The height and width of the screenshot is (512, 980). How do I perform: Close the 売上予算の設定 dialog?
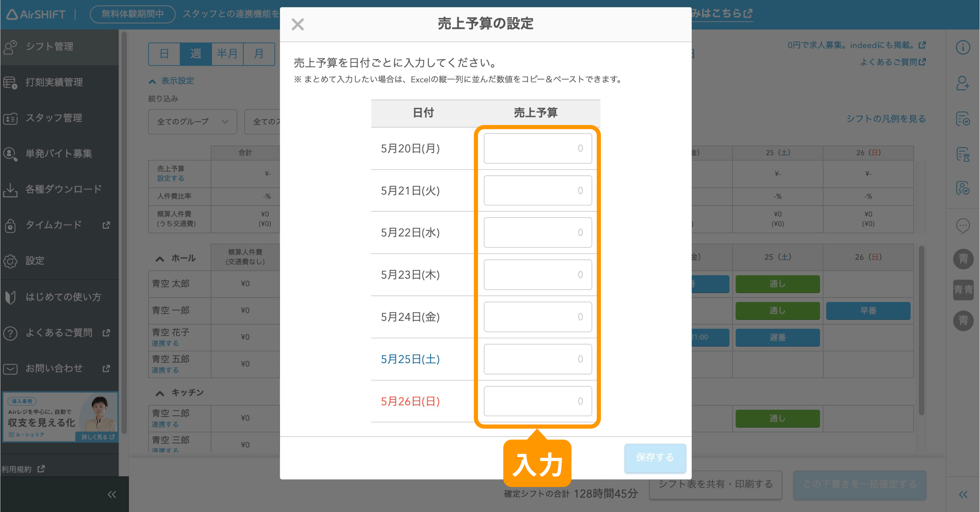point(298,24)
